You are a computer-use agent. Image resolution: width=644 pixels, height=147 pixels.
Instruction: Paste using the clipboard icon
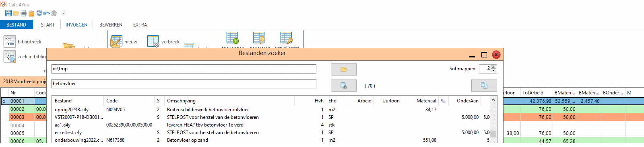point(31,13)
